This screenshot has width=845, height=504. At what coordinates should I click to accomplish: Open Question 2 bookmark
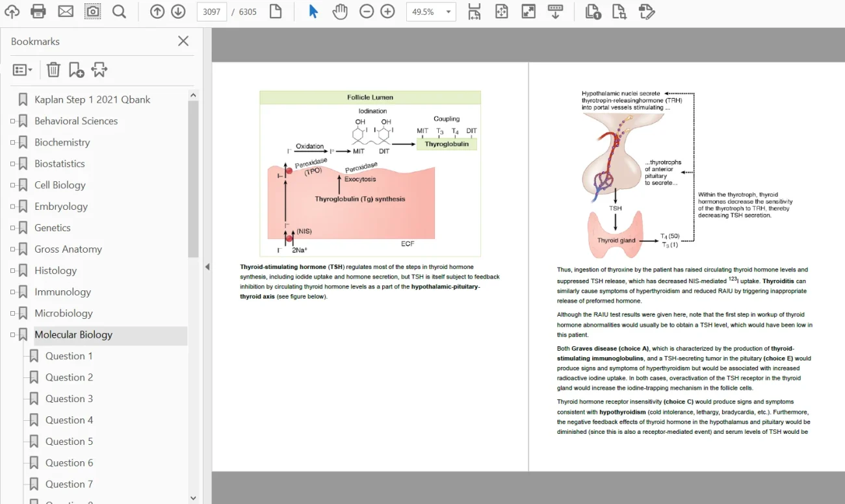click(69, 377)
